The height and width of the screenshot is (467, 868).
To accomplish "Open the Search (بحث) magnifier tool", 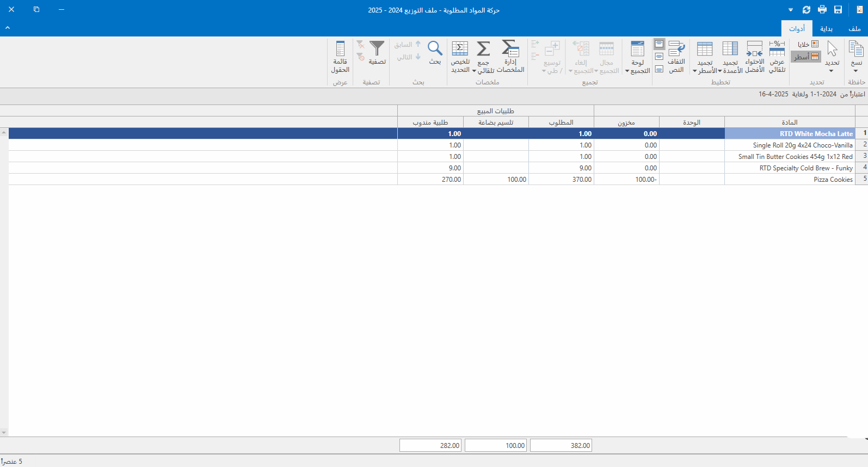I will click(x=435, y=53).
